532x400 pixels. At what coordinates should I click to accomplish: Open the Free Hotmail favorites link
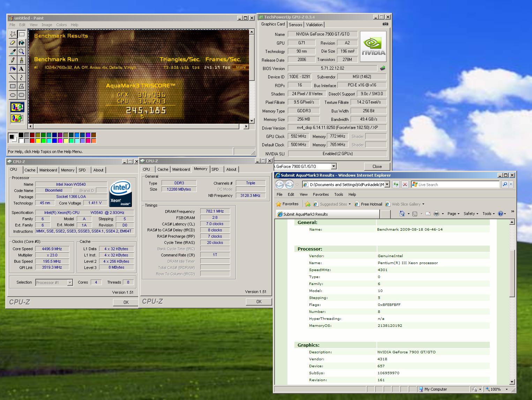tap(368, 204)
